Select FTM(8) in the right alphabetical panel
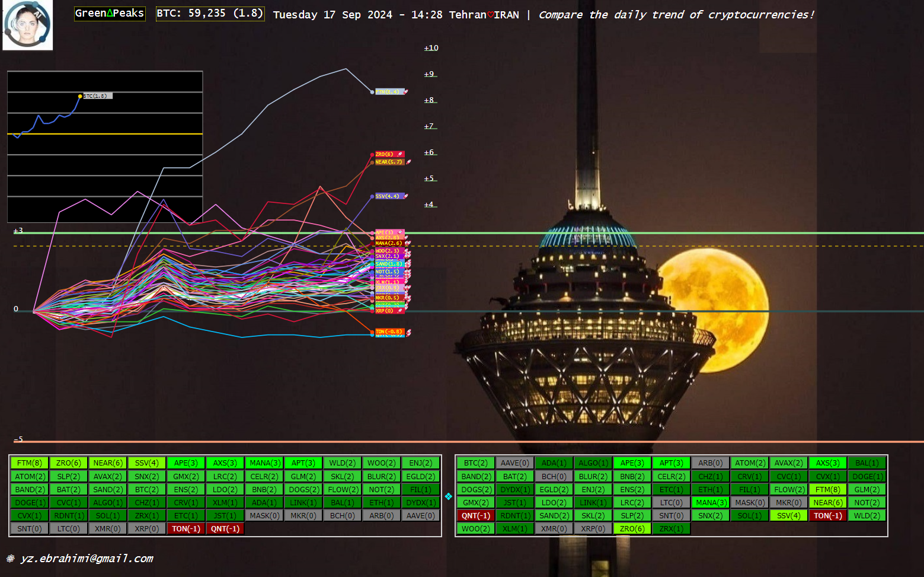Screen dimensions: 924x577 (x=828, y=489)
